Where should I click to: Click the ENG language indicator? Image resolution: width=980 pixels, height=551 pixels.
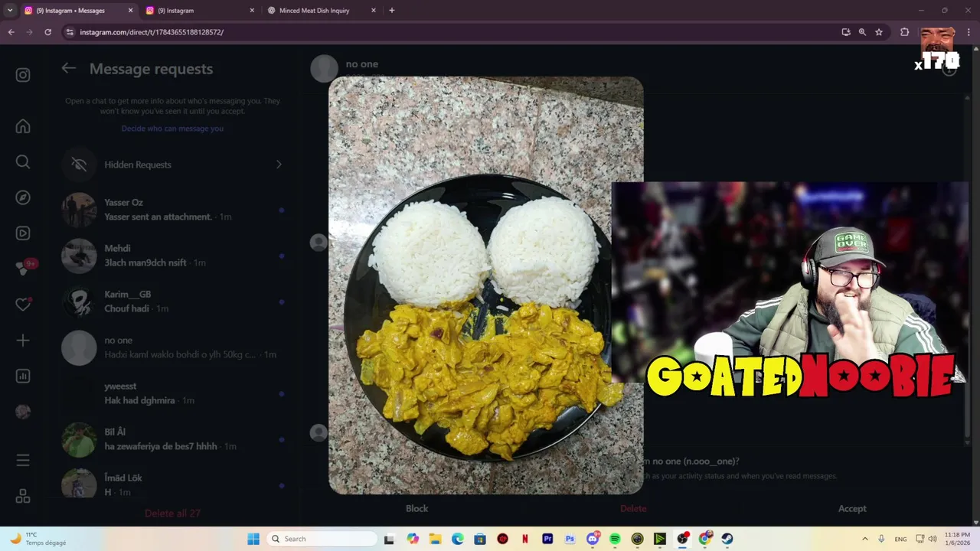(x=900, y=539)
